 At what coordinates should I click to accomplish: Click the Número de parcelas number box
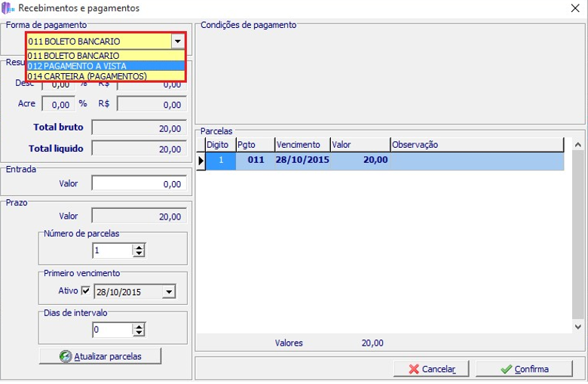[112, 250]
